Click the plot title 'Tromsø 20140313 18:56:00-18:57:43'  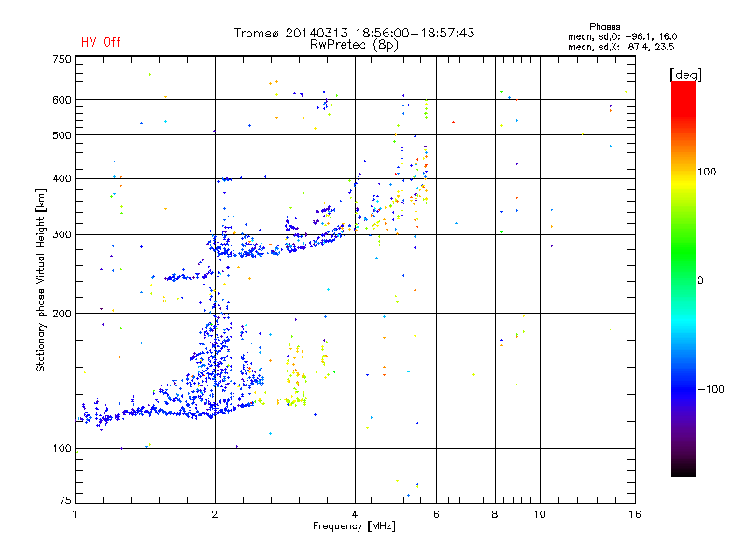[x=354, y=33]
